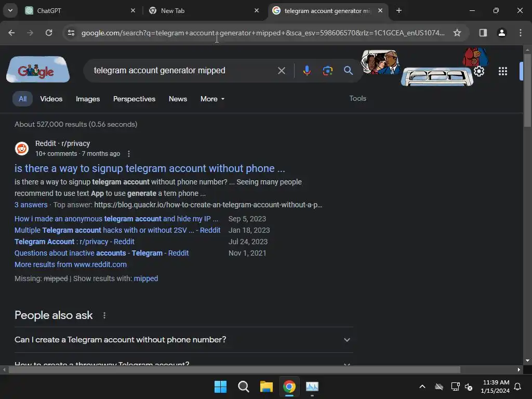Open the 3 answers link
The height and width of the screenshot is (399, 532).
coord(31,205)
